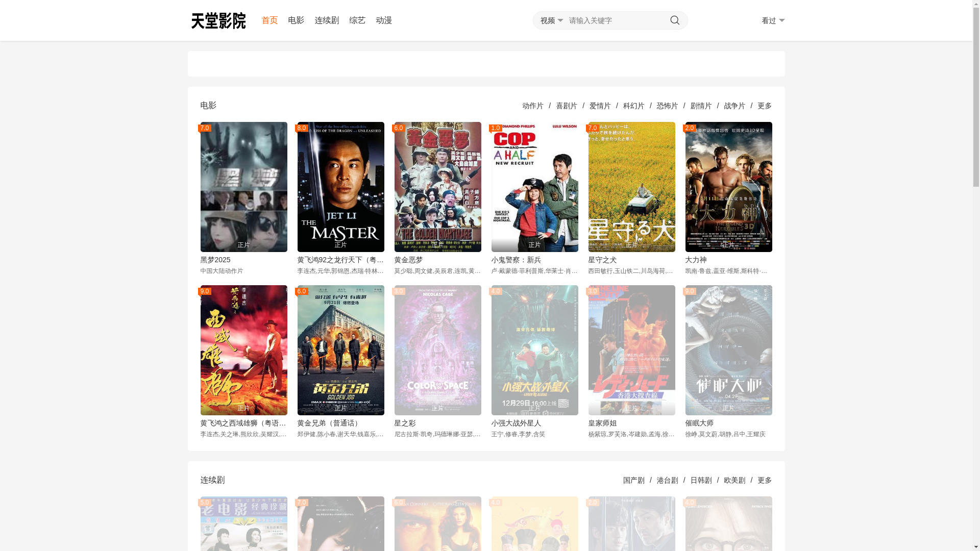980x551 pixels.
Task: Go to the 首页 tab
Action: (x=269, y=20)
